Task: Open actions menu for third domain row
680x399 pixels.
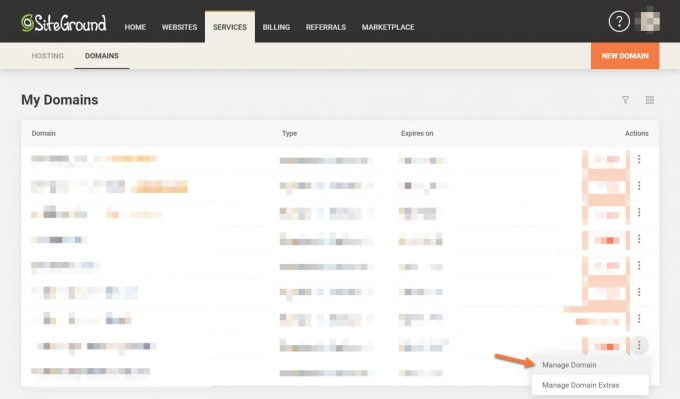Action: pos(639,213)
